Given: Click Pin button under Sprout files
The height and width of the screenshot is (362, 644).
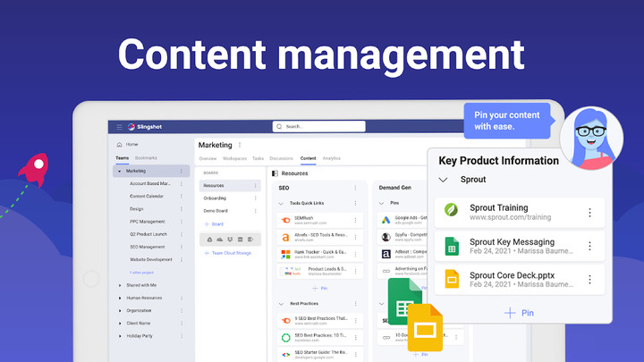Looking at the screenshot, I should point(519,313).
